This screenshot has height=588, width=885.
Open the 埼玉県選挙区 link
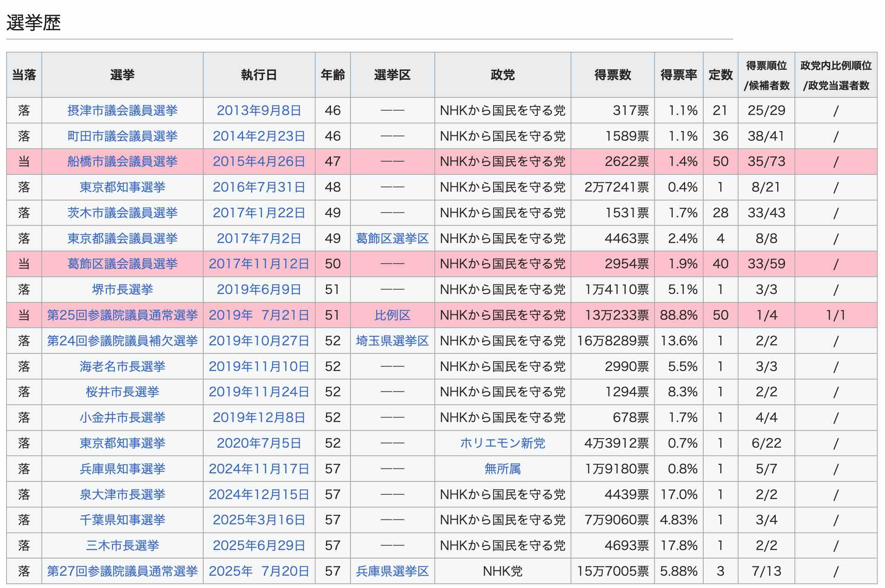(x=392, y=341)
